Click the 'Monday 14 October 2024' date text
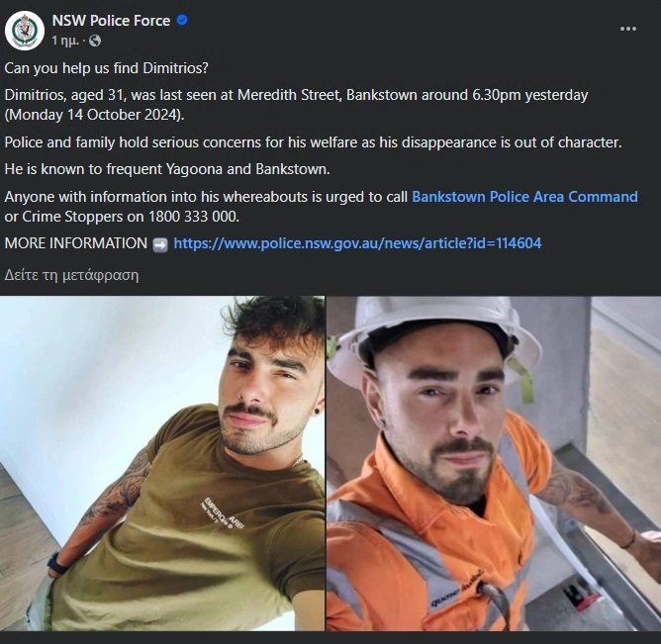 94,115
